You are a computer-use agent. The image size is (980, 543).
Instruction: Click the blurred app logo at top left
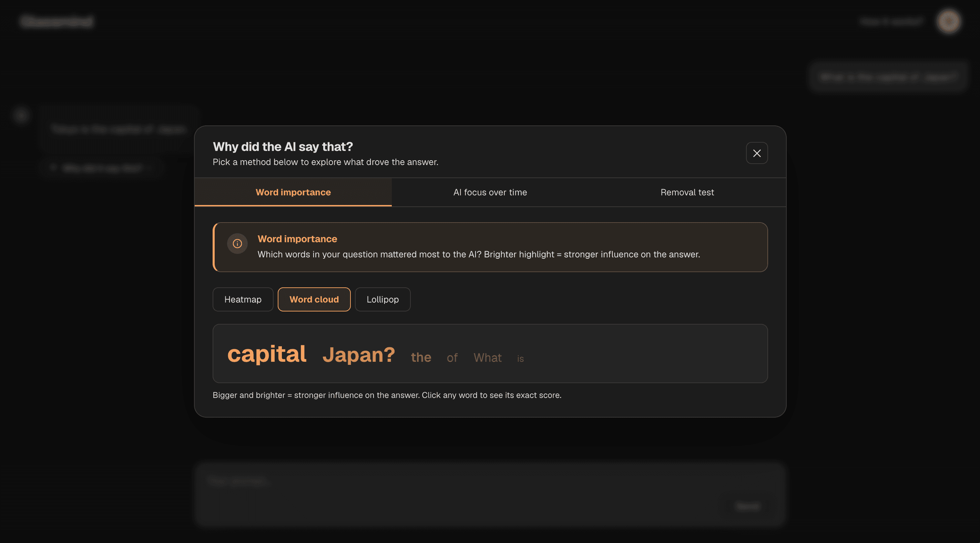coord(57,21)
